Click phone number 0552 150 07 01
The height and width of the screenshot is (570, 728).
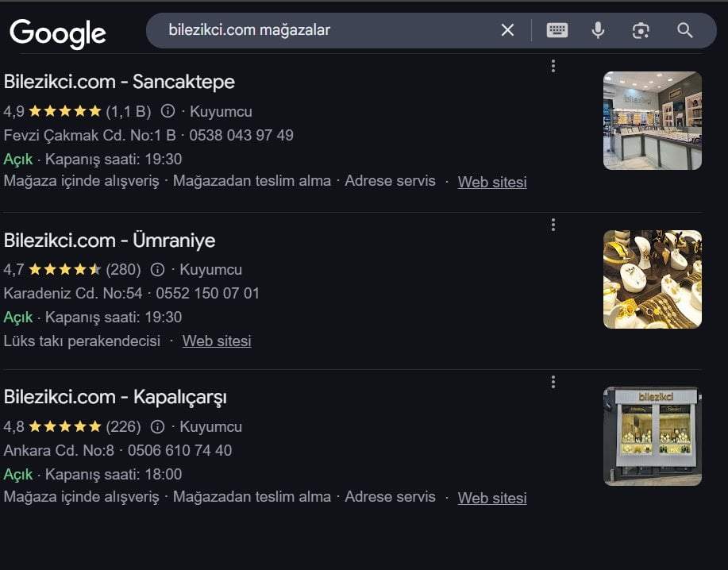[x=207, y=294]
